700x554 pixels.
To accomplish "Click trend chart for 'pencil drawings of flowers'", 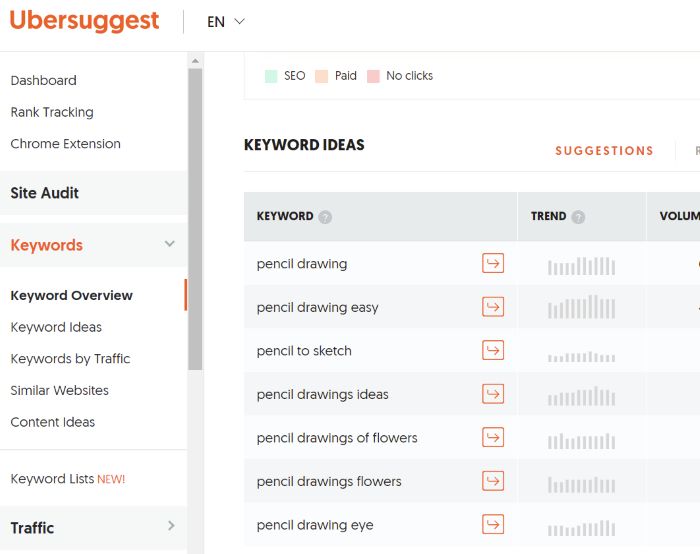I will click(x=581, y=441).
